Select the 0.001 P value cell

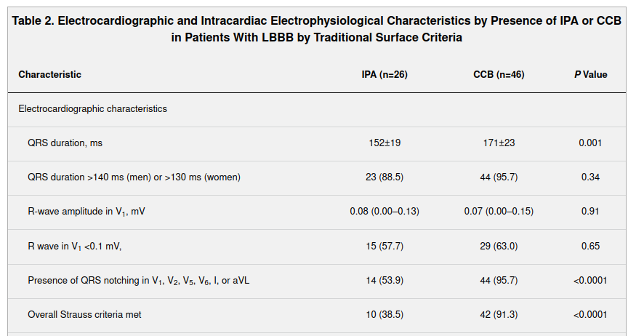pyautogui.click(x=590, y=143)
